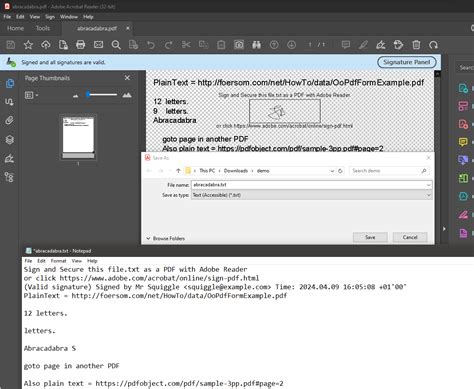Click the stamp tool icon

click(x=398, y=45)
